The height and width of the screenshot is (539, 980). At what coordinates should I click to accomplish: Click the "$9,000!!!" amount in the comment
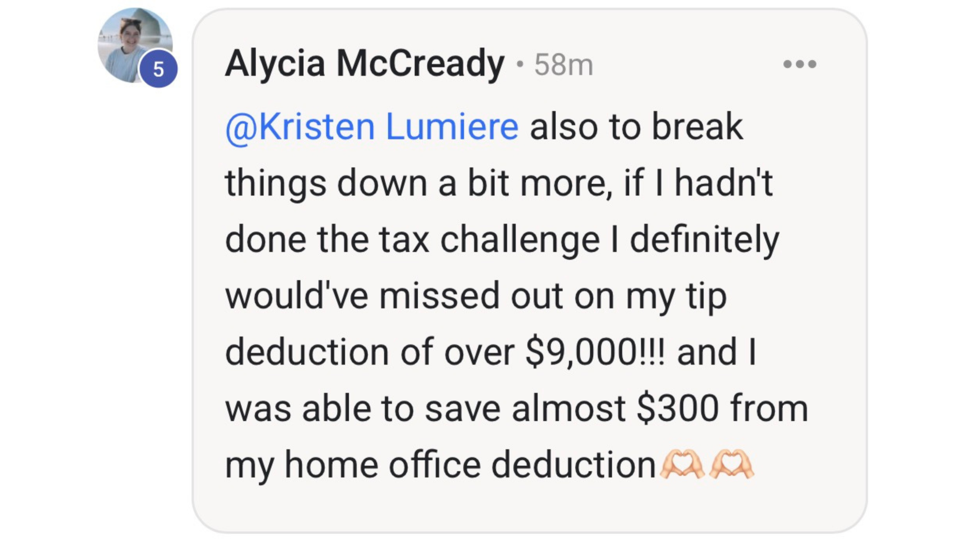(x=595, y=352)
